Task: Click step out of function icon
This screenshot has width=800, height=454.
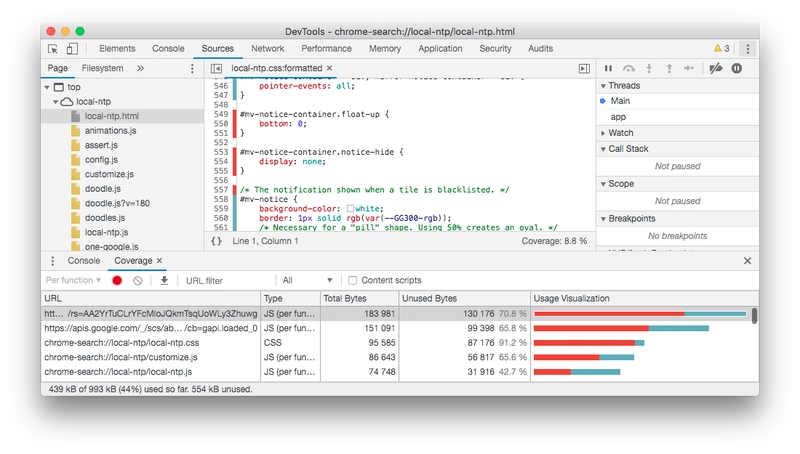Action: tap(669, 68)
